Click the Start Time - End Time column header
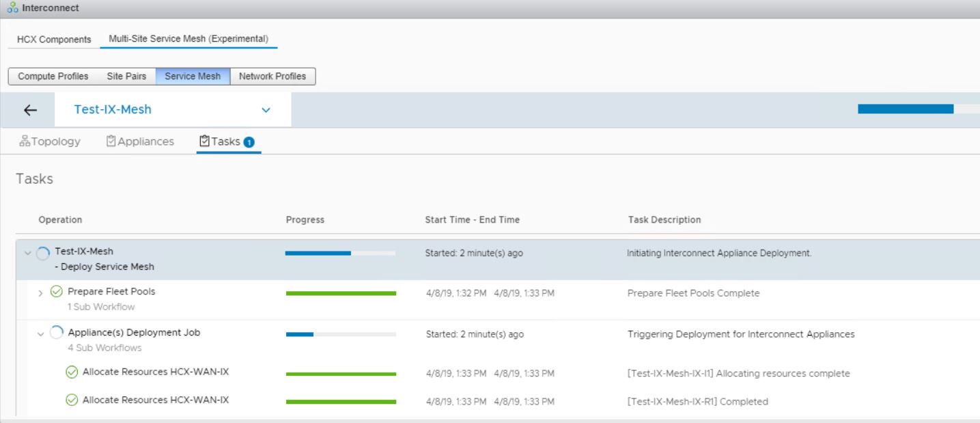The image size is (980, 423). tap(472, 220)
